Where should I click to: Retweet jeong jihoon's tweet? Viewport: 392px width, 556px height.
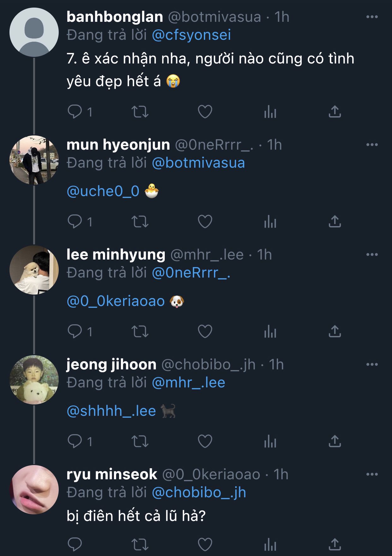140,441
